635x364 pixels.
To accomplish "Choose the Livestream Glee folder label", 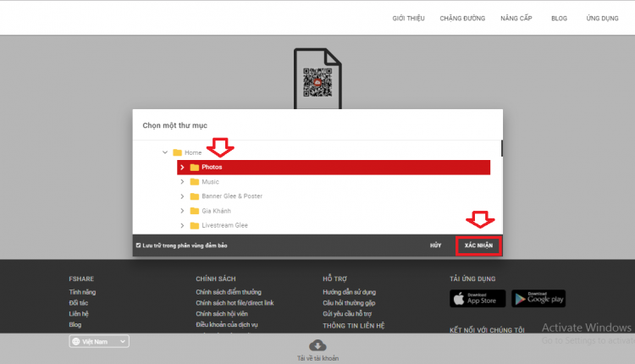I will click(224, 225).
